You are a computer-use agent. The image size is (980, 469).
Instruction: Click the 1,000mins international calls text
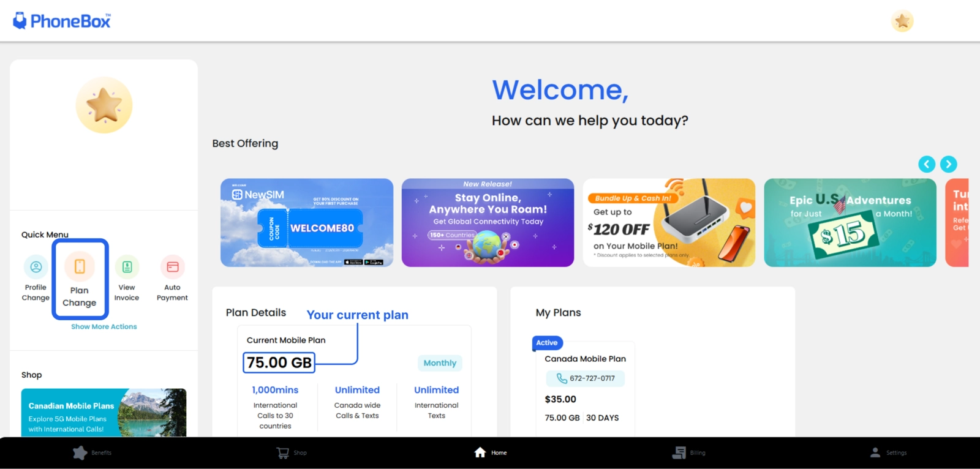pos(276,408)
